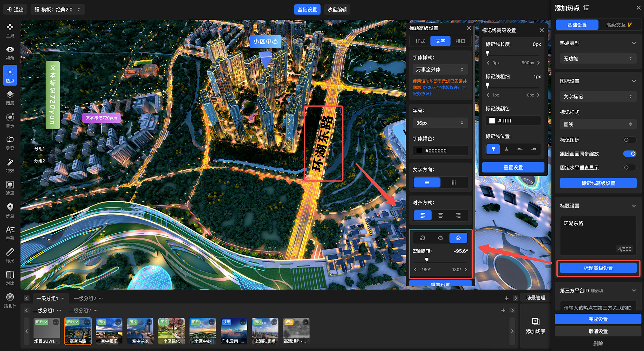
Task: Select the 小区绿化 scene thumbnail
Action: 171,331
